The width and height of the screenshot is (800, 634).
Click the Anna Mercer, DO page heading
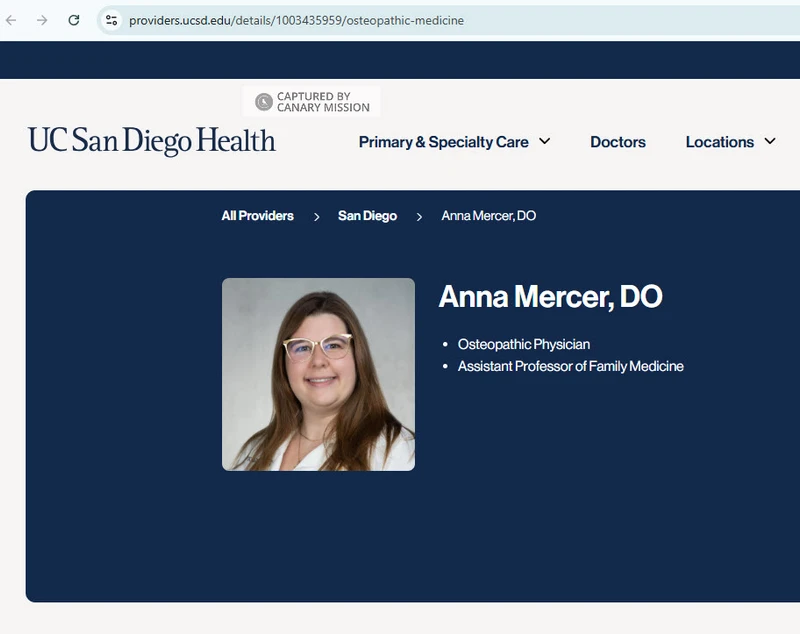coord(550,297)
